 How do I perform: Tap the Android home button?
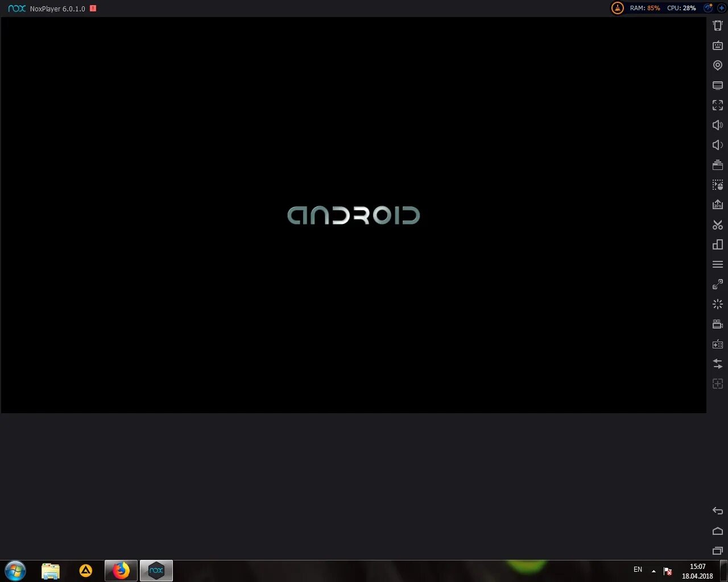pyautogui.click(x=718, y=531)
